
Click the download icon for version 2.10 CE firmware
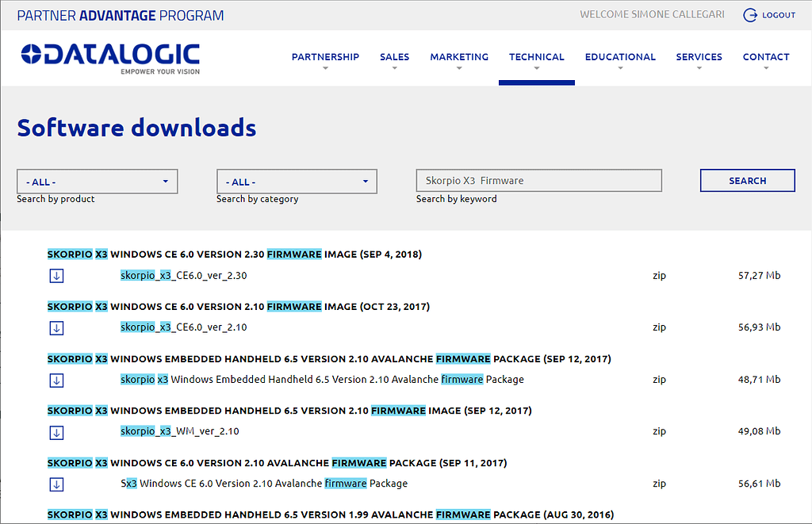(x=56, y=327)
